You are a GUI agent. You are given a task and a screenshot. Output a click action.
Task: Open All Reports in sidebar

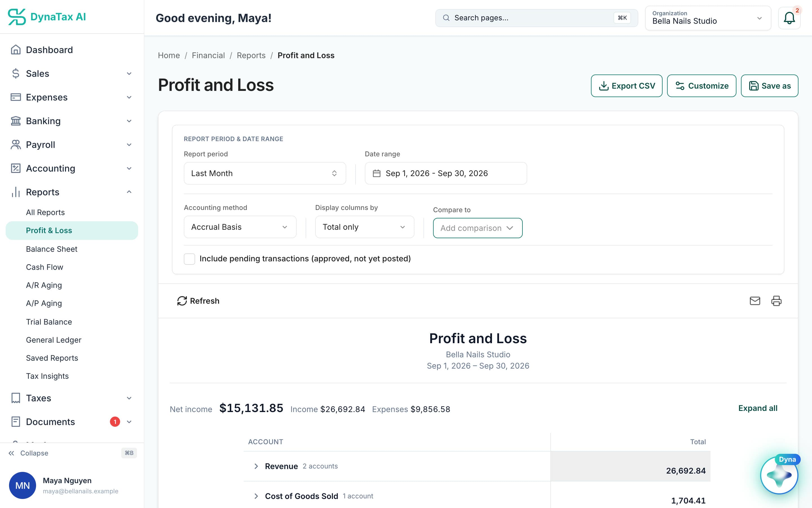pos(45,212)
